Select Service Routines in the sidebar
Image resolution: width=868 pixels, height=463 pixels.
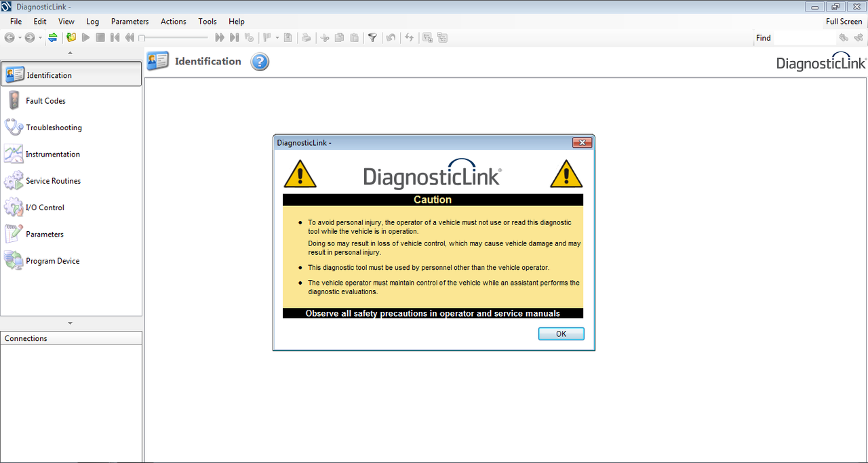click(x=71, y=181)
